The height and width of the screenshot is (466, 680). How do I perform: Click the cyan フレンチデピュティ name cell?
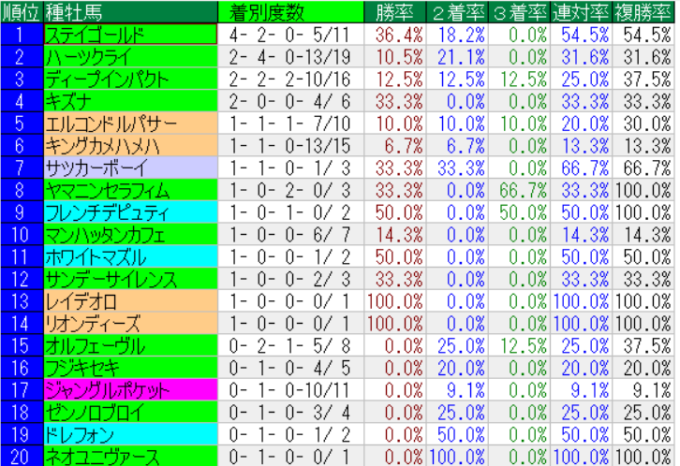coord(130,212)
